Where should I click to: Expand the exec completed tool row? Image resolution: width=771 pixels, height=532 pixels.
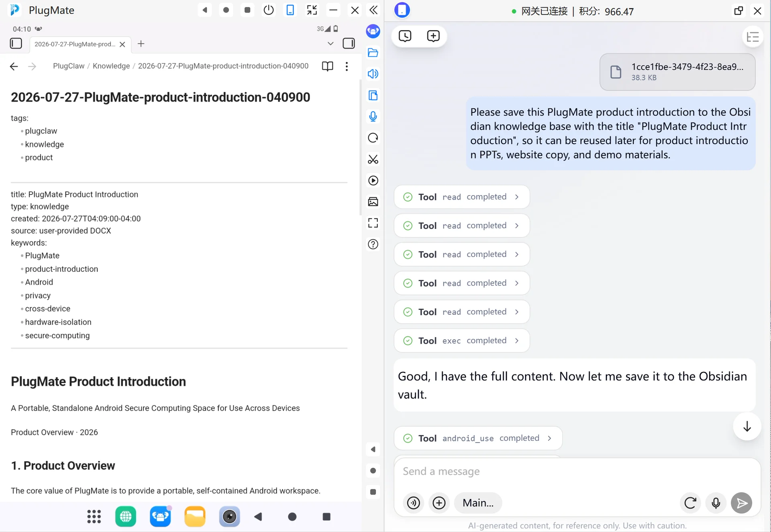tap(462, 340)
